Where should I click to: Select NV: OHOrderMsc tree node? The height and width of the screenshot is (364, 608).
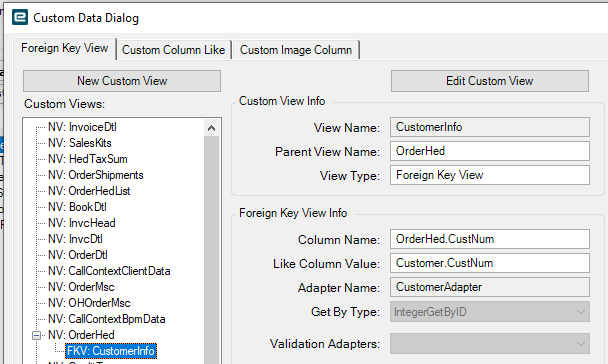pyautogui.click(x=89, y=303)
